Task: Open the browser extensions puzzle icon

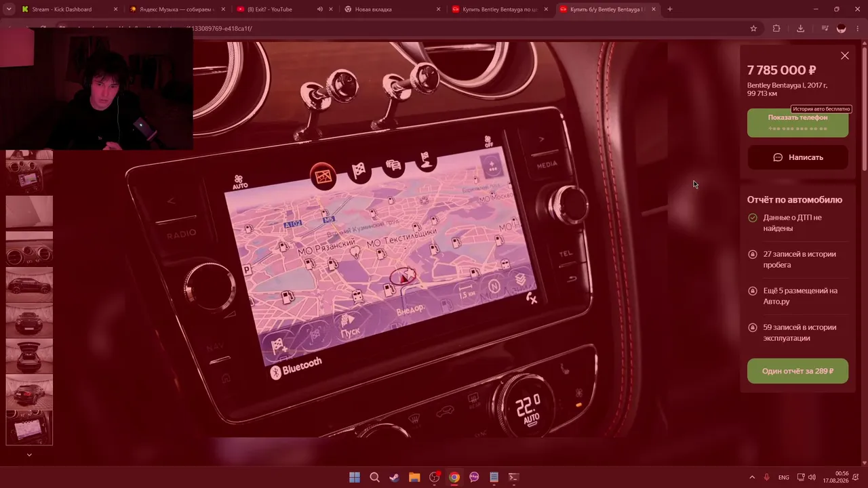Action: pyautogui.click(x=776, y=28)
